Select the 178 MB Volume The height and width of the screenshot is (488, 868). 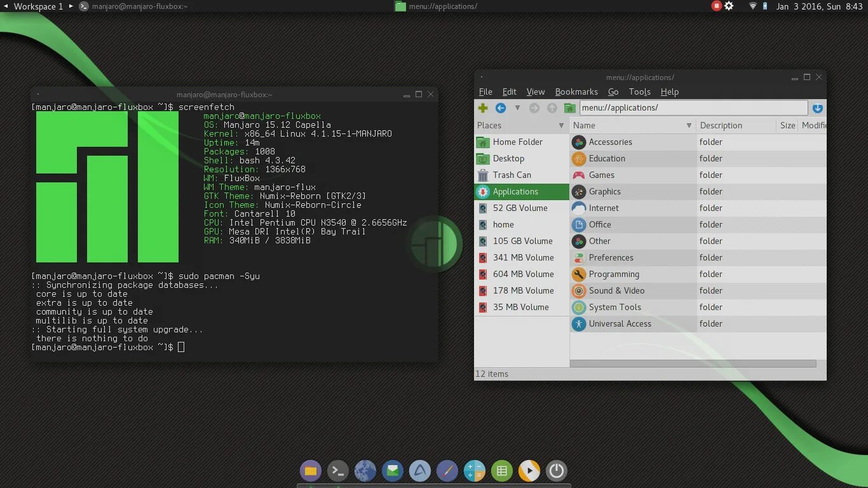click(x=522, y=290)
